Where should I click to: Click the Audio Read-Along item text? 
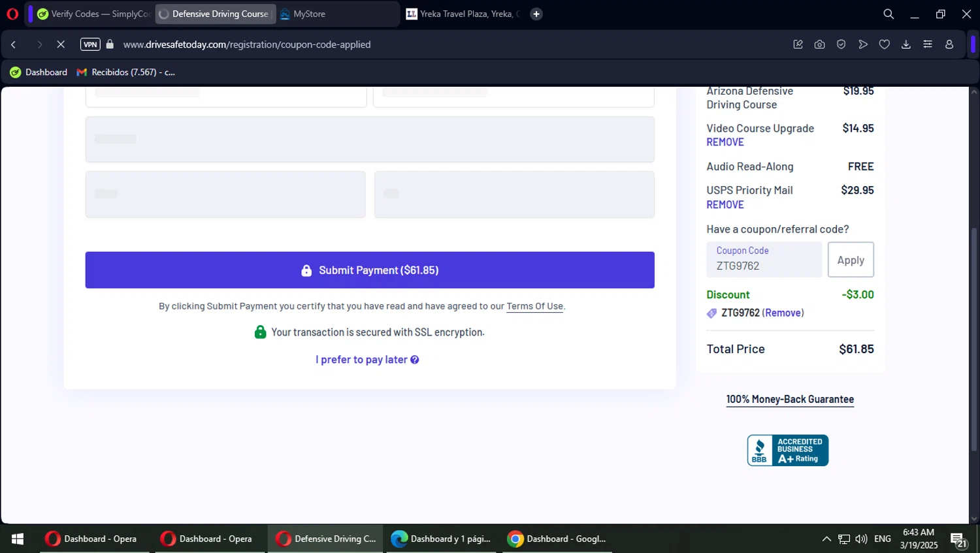pos(750,166)
